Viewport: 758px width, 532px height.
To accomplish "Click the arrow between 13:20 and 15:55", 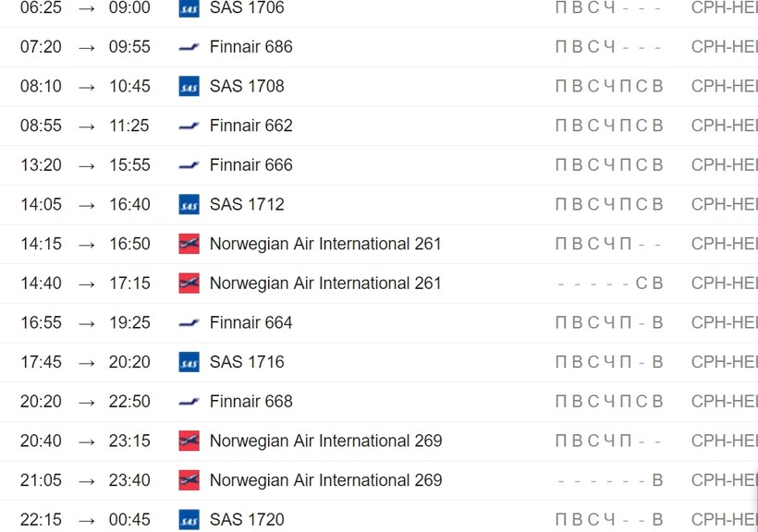I will (x=87, y=165).
